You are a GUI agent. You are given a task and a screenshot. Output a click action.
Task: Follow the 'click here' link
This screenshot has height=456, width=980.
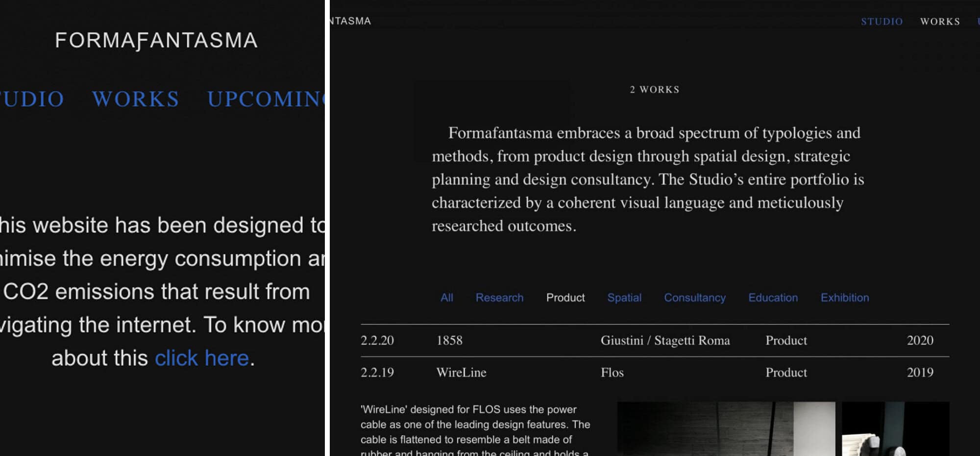202,358
